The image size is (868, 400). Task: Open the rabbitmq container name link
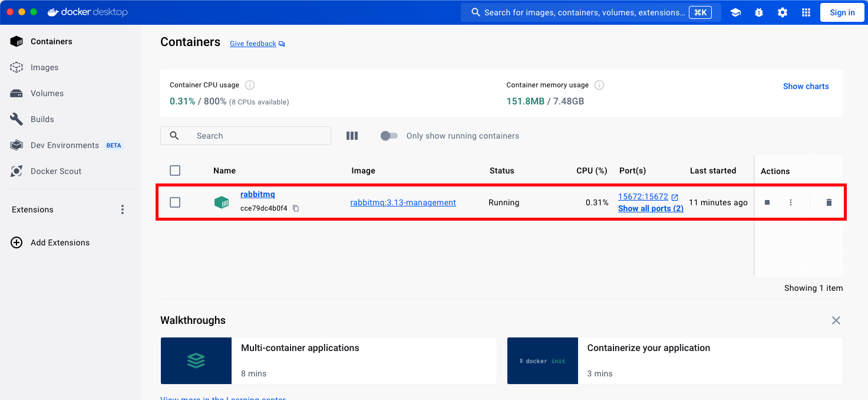point(258,194)
